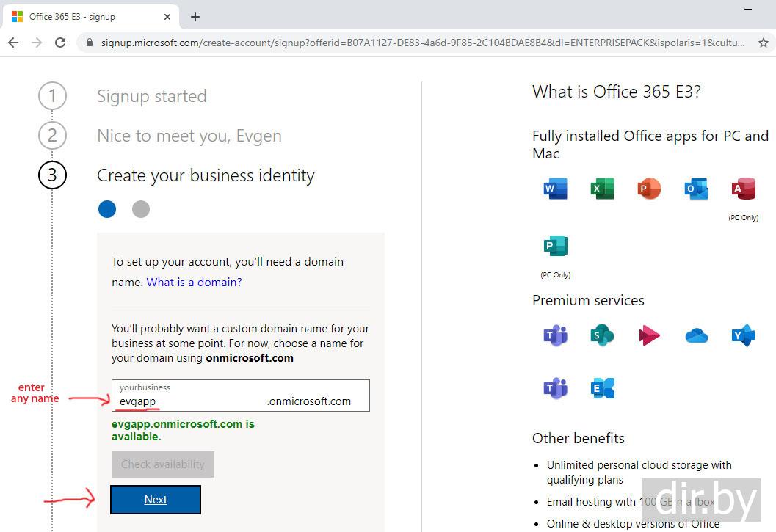Select the blue first progress dot
Image resolution: width=776 pixels, height=532 pixels.
(107, 209)
